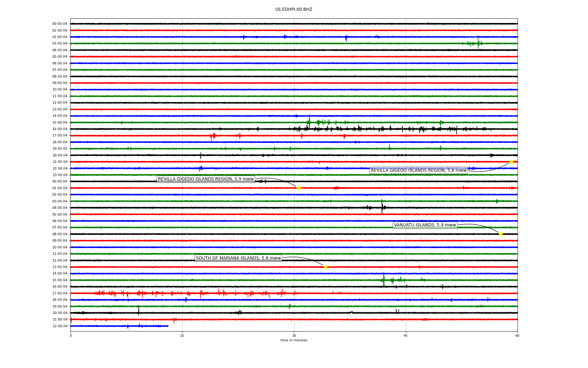Click the large green spike on the first 15:00:04 trace
This screenshot has height=368, width=588.
tap(309, 121)
